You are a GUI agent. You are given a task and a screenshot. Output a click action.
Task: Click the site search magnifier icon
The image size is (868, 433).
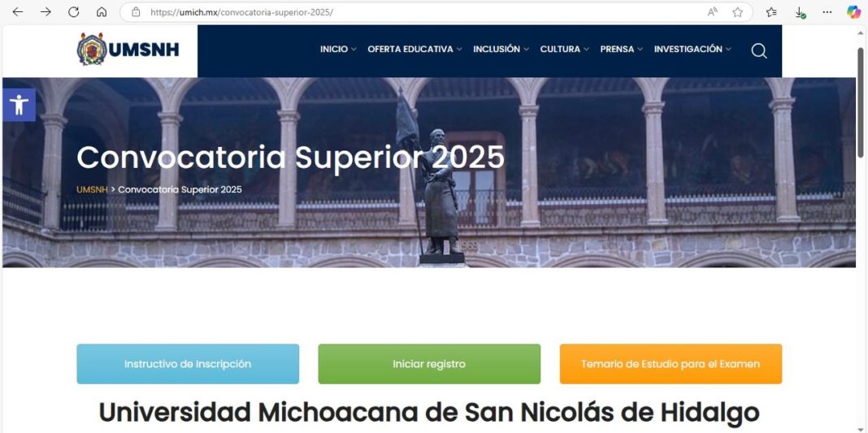(759, 51)
